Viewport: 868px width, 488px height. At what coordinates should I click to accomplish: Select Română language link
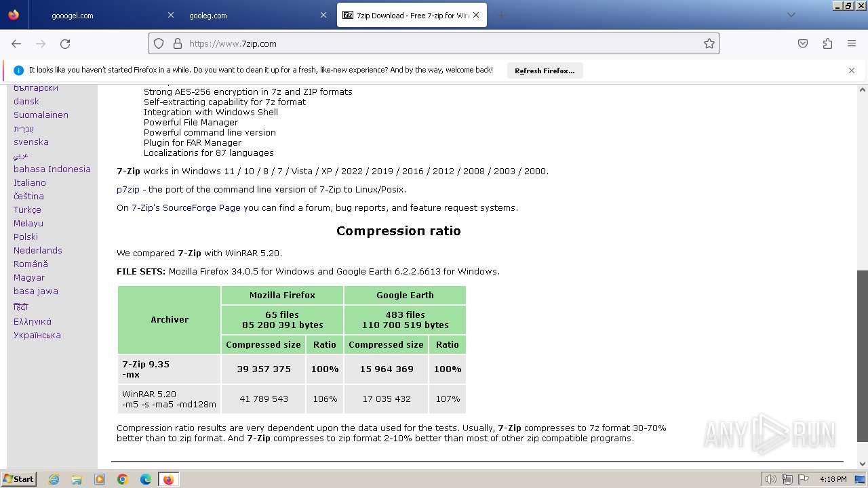tap(31, 264)
